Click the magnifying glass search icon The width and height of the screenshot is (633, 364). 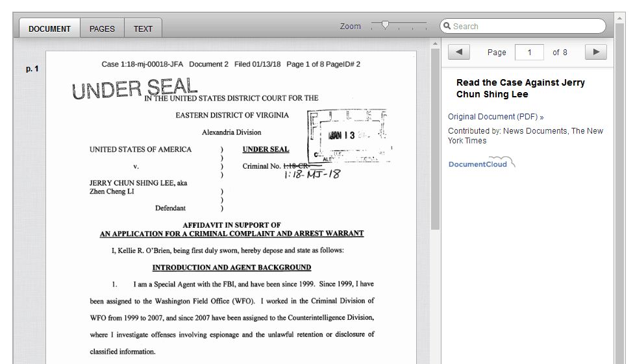pos(446,27)
